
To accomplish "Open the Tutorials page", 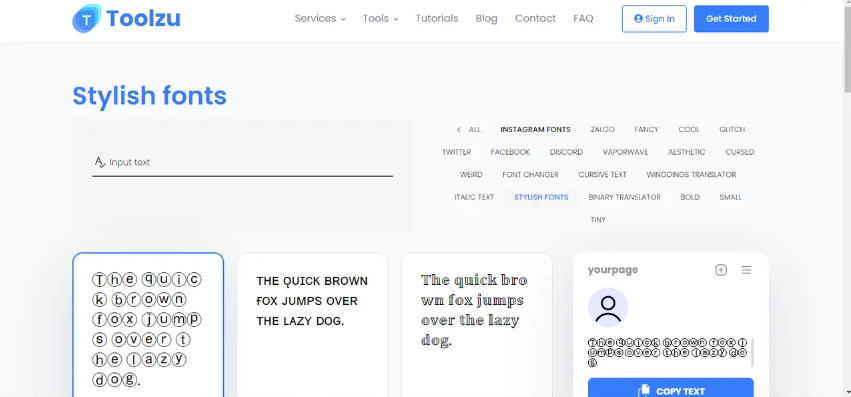I will [x=437, y=18].
